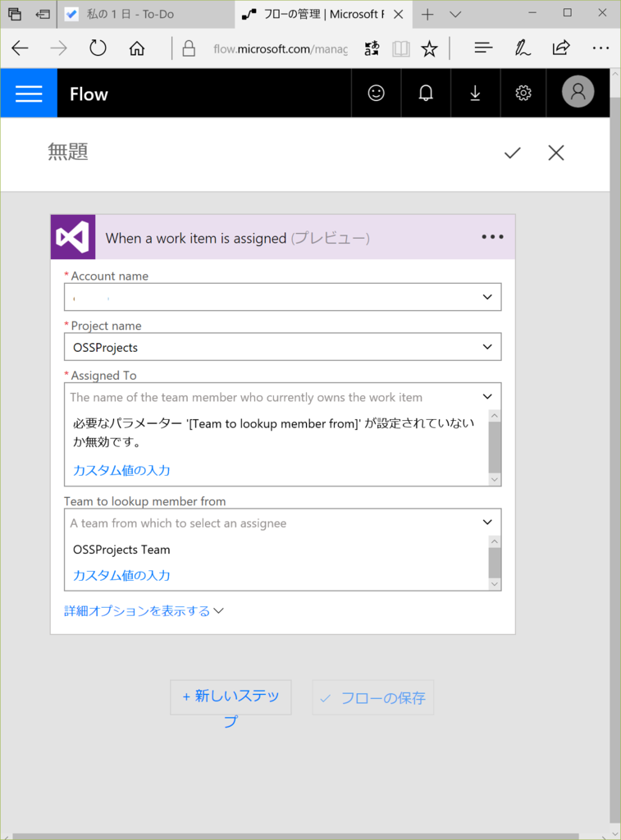Open the settings gear in Flow header
621x840 pixels.
pyautogui.click(x=523, y=94)
